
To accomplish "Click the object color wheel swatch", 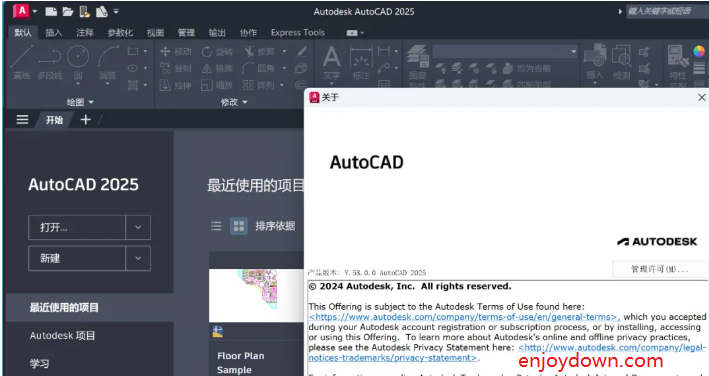I will point(699,51).
